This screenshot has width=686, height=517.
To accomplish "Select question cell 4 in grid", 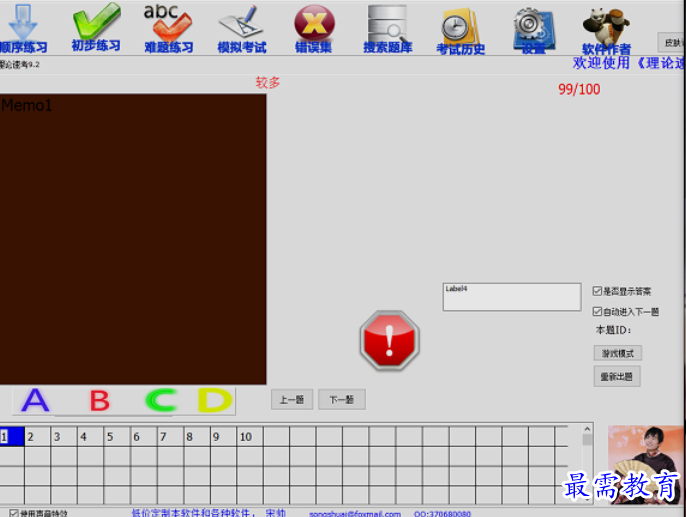I will pyautogui.click(x=91, y=437).
